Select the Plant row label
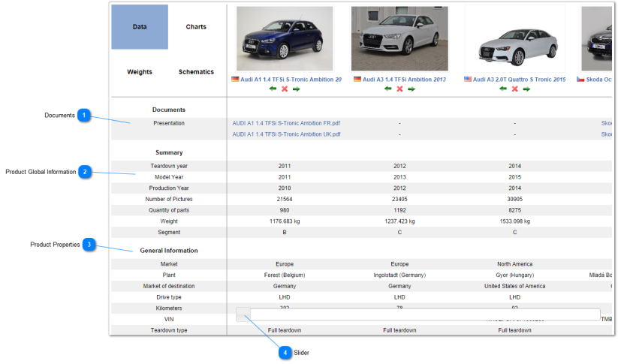618x364 pixels. (169, 275)
